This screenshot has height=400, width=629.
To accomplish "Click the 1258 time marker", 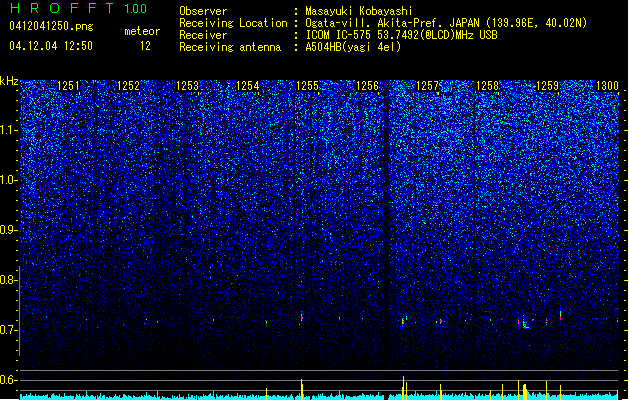I will pyautogui.click(x=487, y=86).
